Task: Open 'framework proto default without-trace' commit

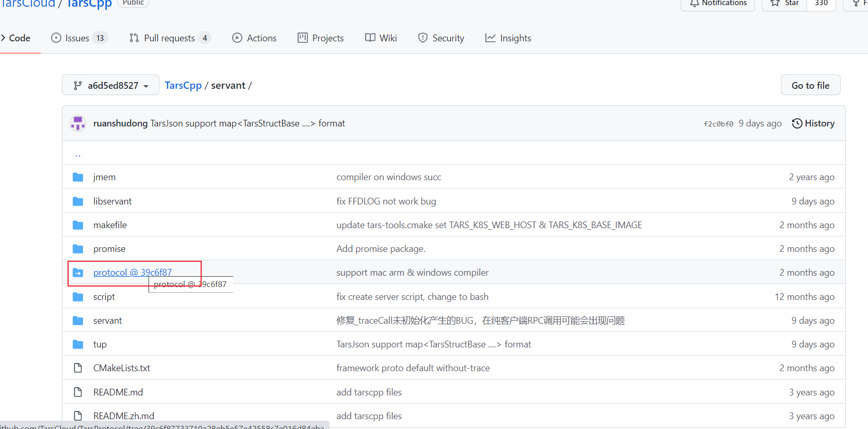Action: (413, 368)
